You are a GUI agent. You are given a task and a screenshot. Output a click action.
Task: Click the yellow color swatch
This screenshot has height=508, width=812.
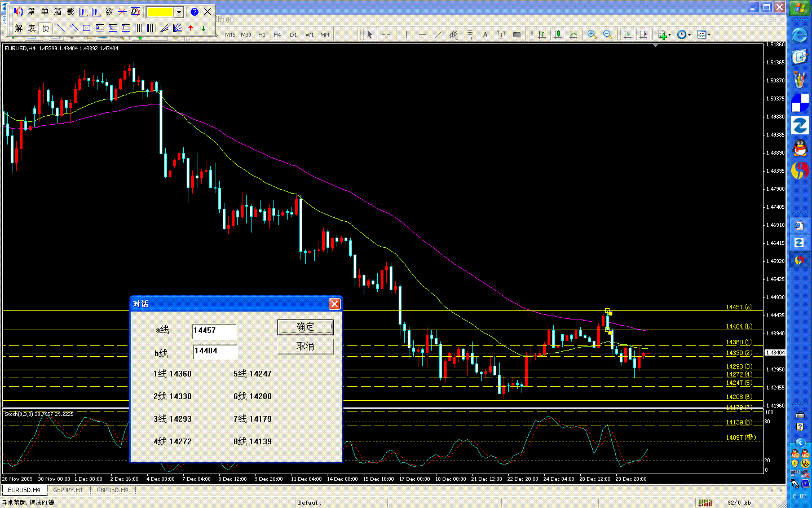(x=160, y=12)
